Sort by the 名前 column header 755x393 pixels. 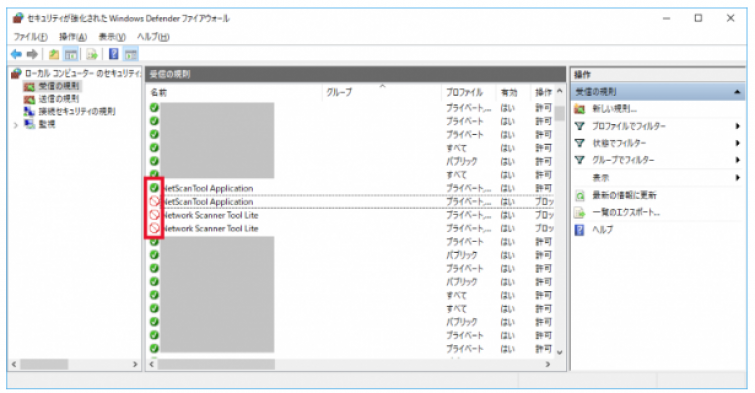click(x=234, y=92)
